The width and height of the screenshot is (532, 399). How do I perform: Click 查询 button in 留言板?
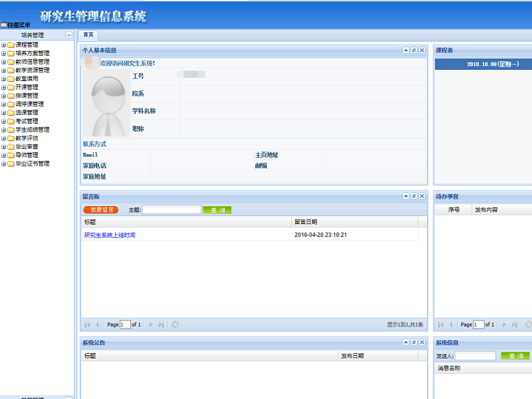click(x=217, y=209)
